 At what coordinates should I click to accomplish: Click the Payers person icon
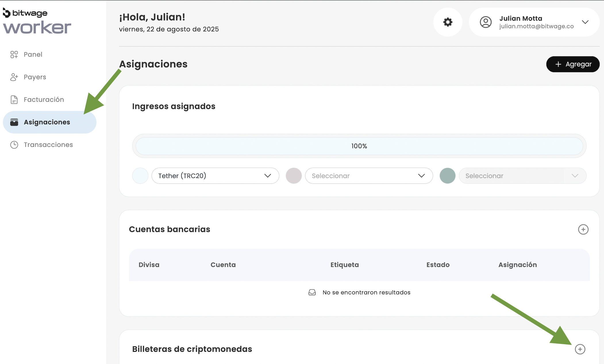(14, 77)
